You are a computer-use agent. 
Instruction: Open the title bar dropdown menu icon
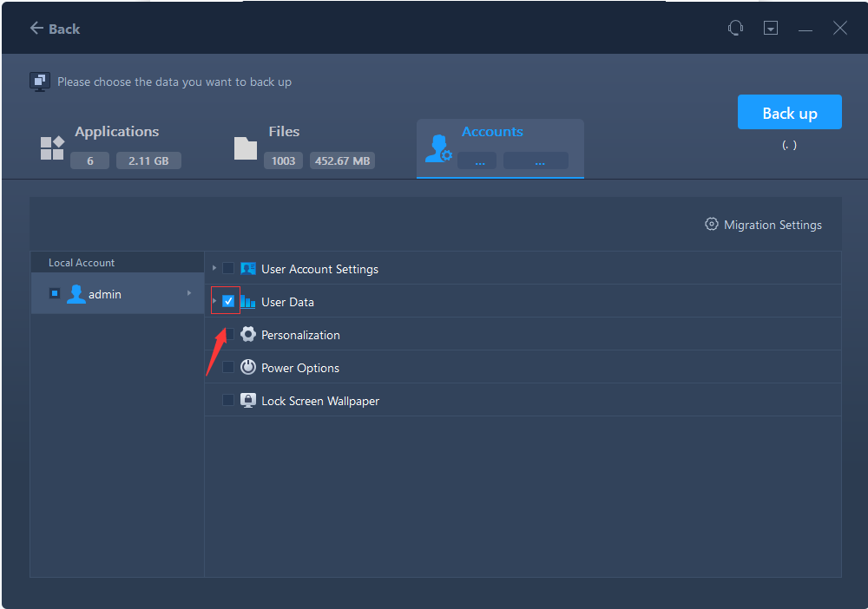click(770, 29)
